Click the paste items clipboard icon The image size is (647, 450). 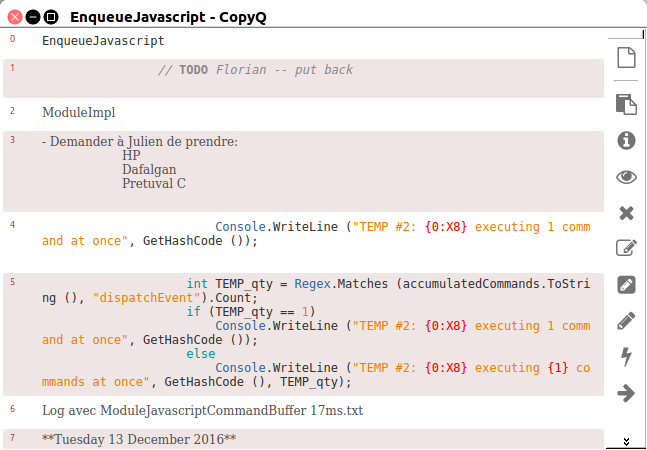click(x=626, y=104)
